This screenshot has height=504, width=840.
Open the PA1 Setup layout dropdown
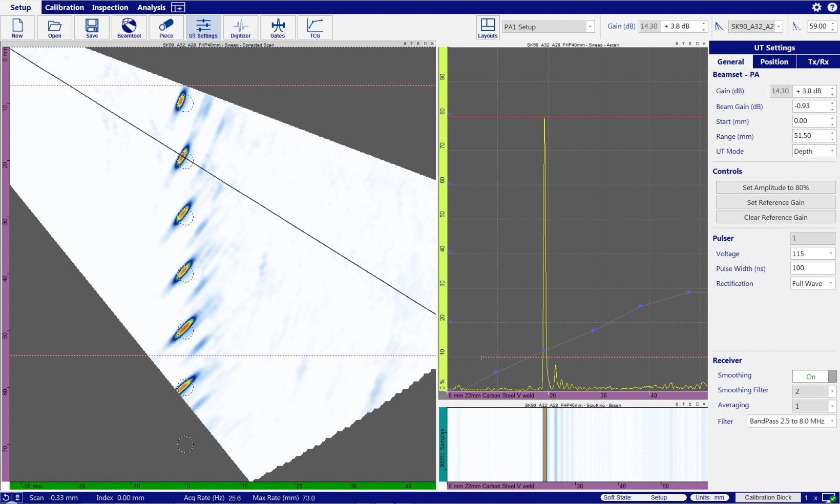point(548,27)
